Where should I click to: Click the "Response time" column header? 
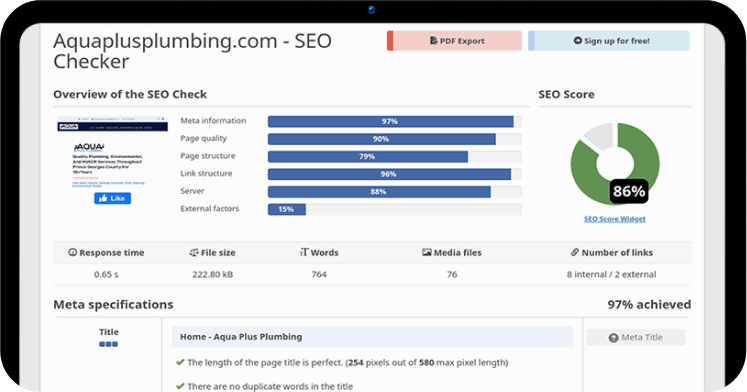pos(111,252)
